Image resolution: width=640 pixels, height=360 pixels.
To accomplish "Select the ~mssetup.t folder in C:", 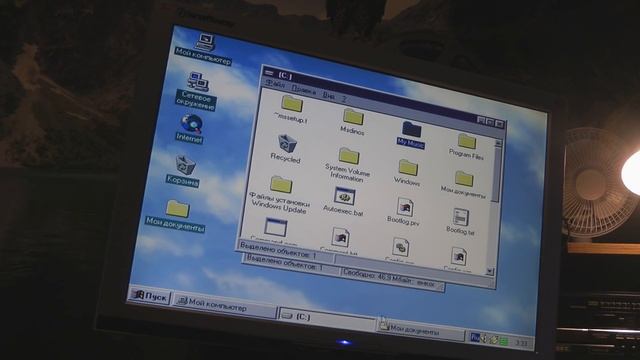I will coord(291,109).
